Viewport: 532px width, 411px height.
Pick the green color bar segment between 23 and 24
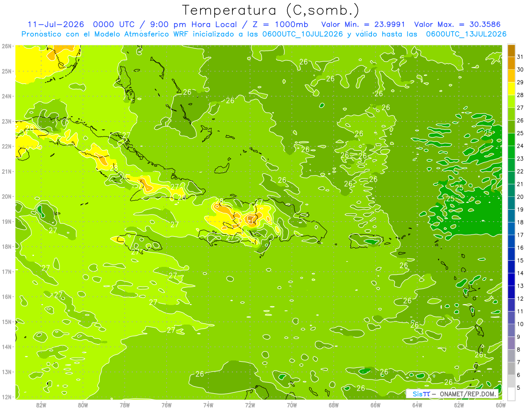511,152
